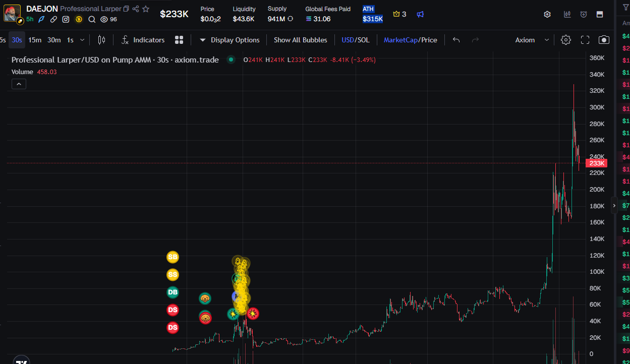
Task: Toggle the panel layout icon in header
Action: pyautogui.click(x=600, y=14)
